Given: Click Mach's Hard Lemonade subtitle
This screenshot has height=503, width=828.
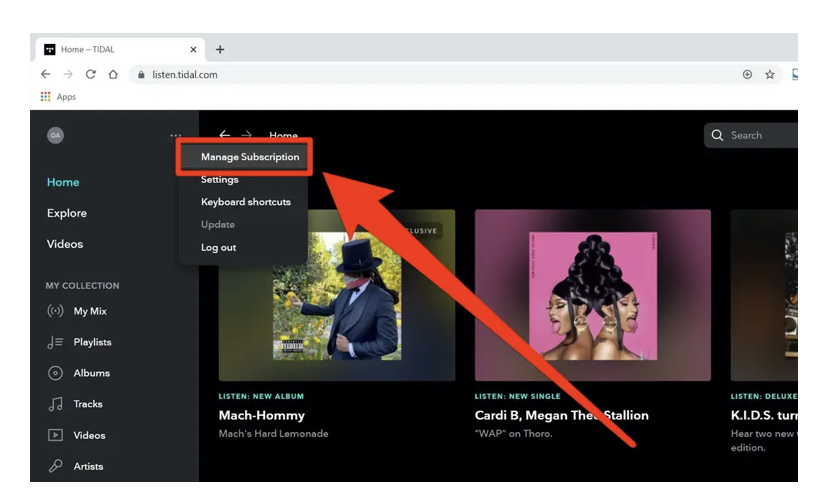Looking at the screenshot, I should (x=274, y=433).
